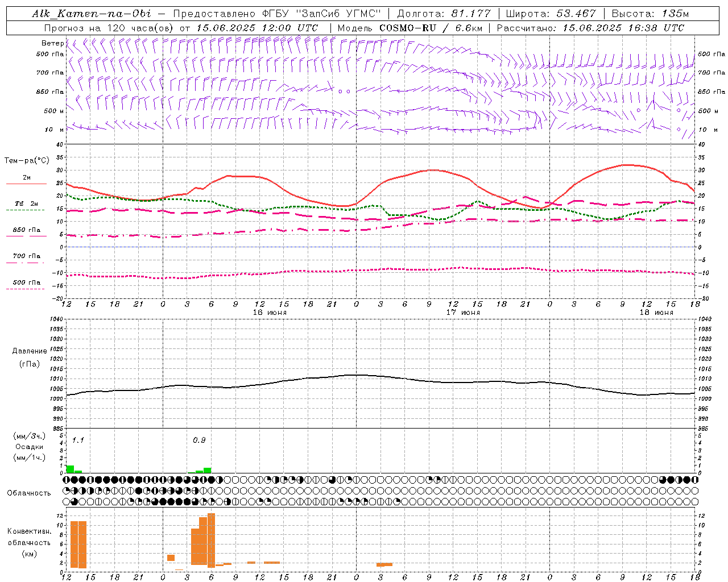The image size is (728, 582).
Task: Click the Рассчитано: 15.06.2025 16:38 UTC text
Action: point(590,28)
